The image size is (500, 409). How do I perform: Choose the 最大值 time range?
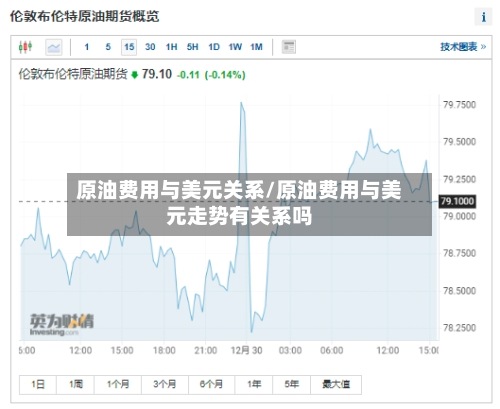[x=336, y=385]
